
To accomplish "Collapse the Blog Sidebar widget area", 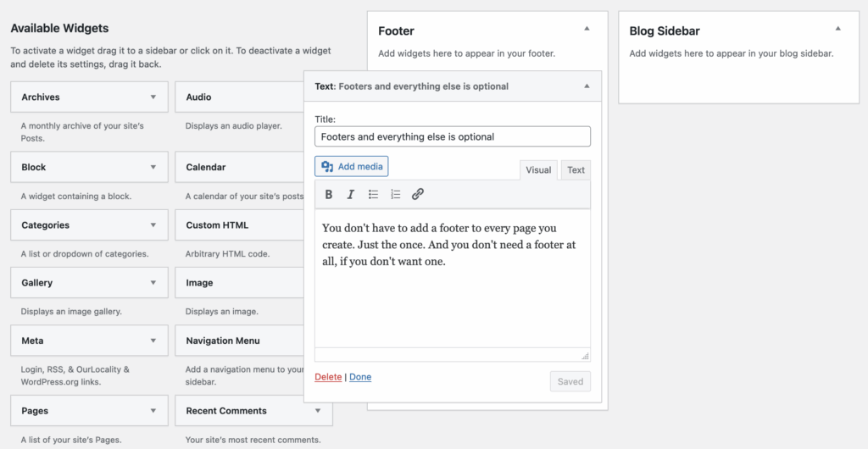I will 838,29.
